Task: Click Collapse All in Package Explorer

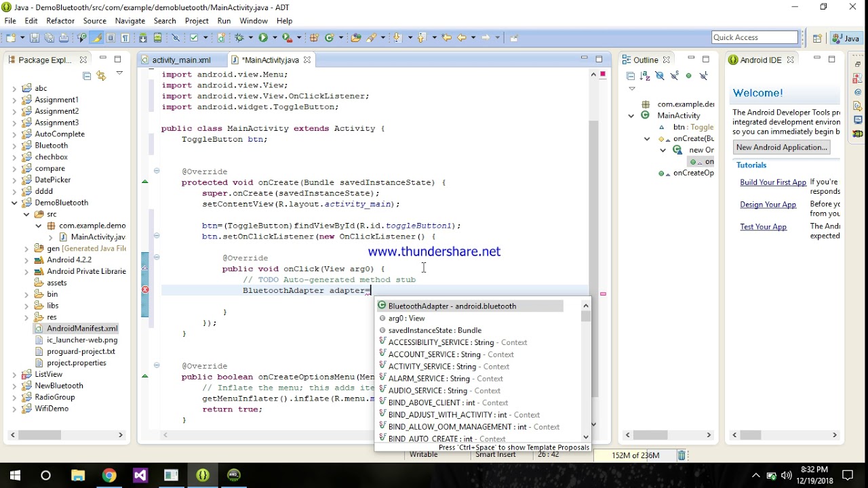Action: (86, 75)
